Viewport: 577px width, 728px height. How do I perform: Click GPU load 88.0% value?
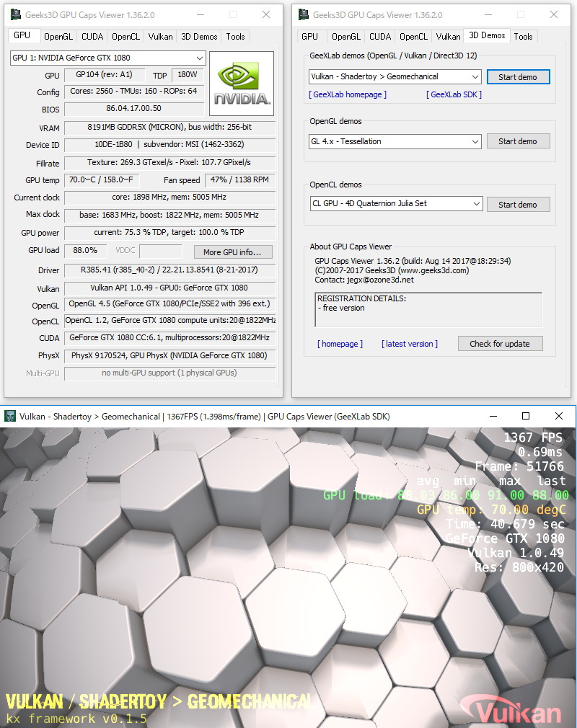point(86,251)
